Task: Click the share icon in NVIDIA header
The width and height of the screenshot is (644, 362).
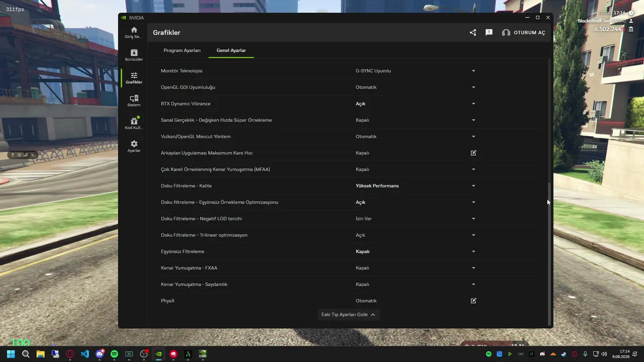Action: [x=473, y=33]
